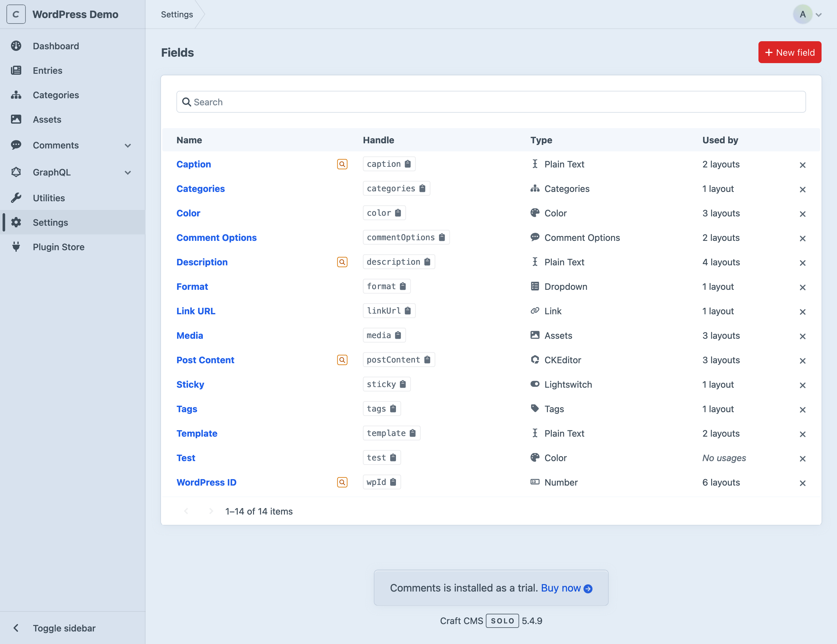Go to next page of fields

tap(211, 511)
